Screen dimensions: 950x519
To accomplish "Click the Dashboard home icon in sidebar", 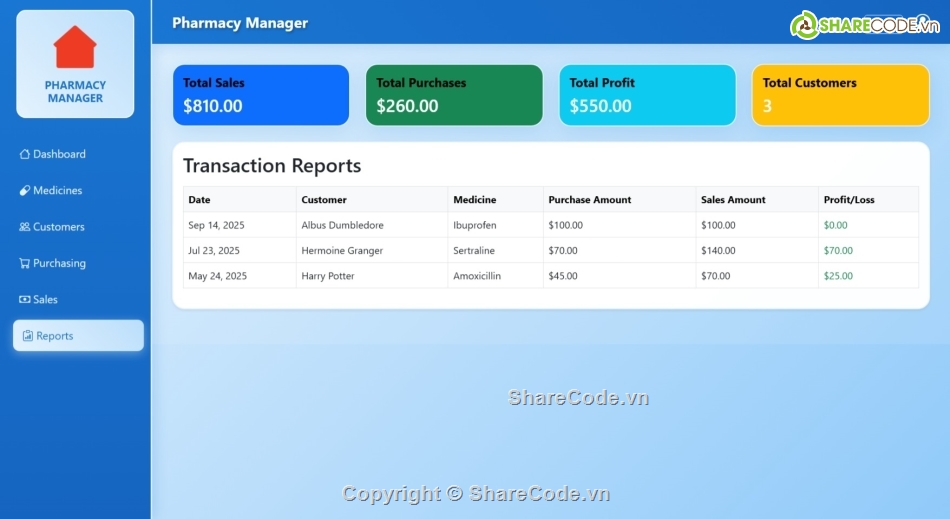I will point(25,154).
